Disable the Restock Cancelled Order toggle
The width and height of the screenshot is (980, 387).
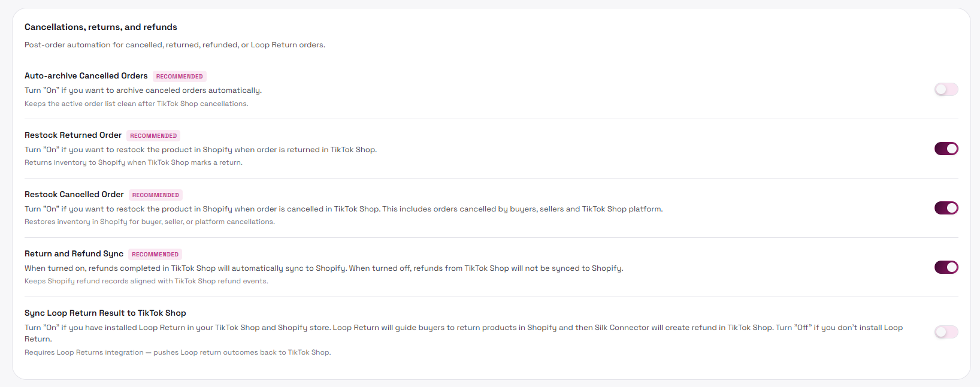[x=946, y=208]
